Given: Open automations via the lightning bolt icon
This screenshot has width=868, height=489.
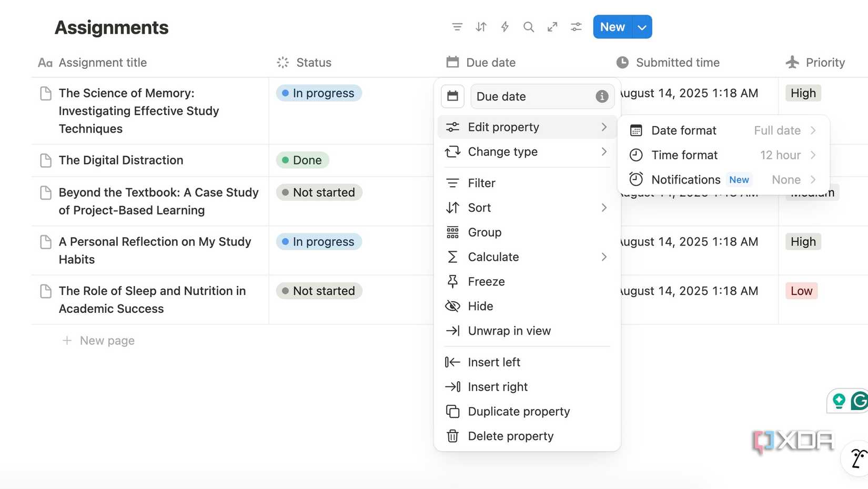Looking at the screenshot, I should [x=504, y=27].
